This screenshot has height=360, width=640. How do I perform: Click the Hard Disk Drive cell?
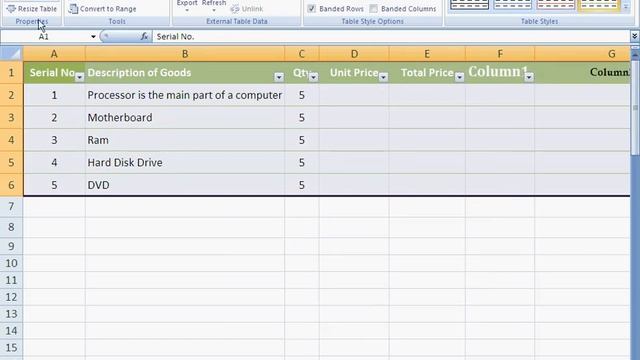pos(185,162)
